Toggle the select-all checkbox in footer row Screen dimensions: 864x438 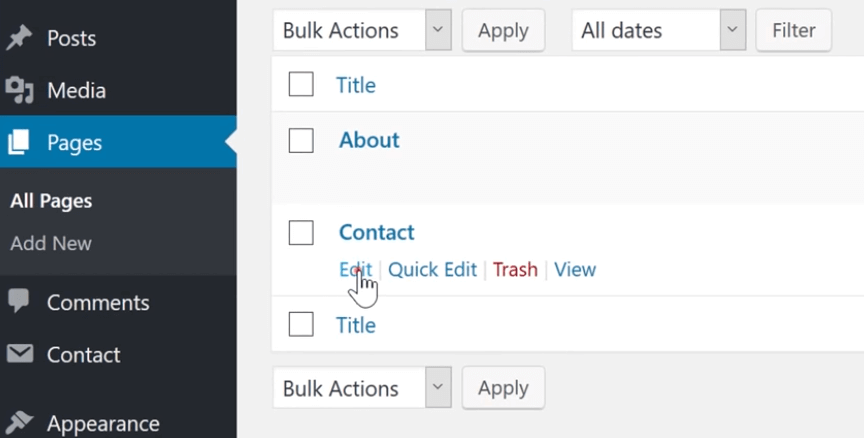coord(301,324)
